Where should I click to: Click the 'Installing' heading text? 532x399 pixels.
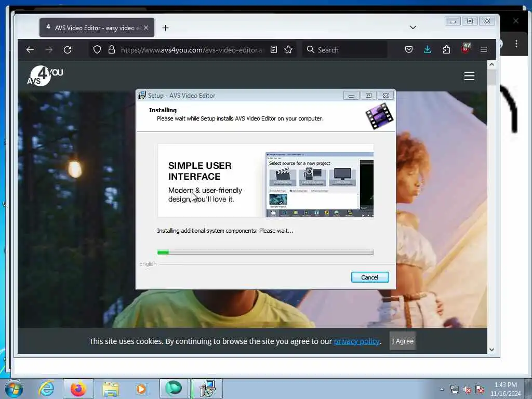pos(163,110)
